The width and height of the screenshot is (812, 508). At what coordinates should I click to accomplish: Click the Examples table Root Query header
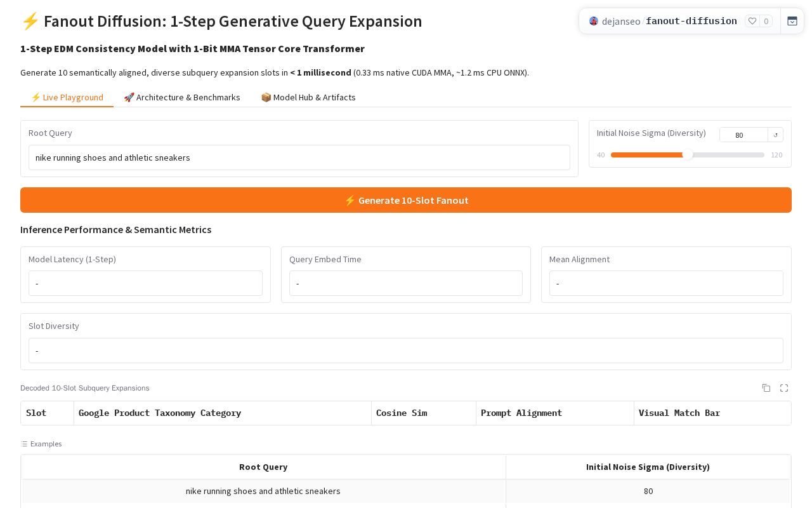click(263, 467)
